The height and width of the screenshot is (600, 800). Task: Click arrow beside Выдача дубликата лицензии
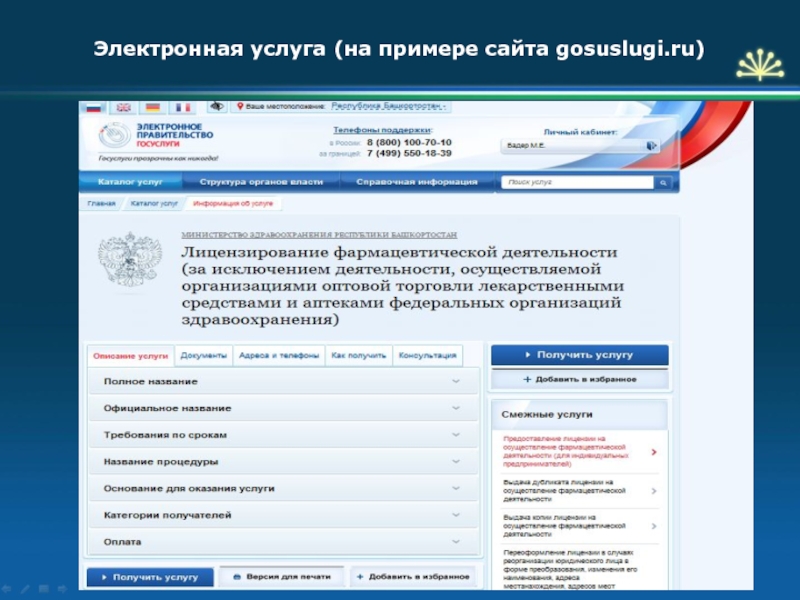[654, 491]
